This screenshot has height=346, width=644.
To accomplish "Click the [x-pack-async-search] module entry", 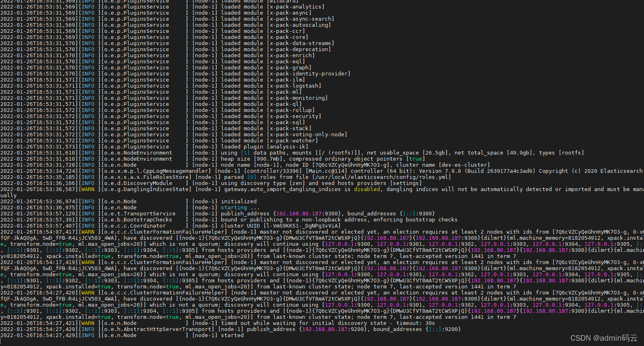I will 301,19.
